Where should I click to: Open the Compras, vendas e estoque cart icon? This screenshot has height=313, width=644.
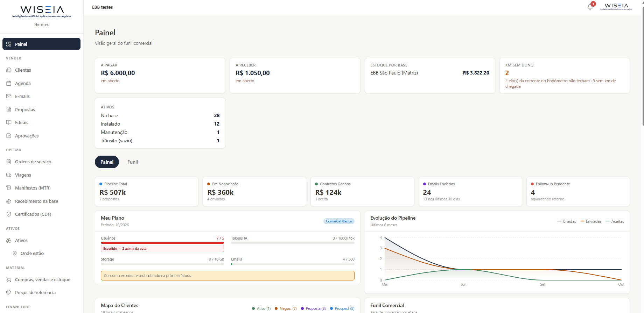pos(9,279)
